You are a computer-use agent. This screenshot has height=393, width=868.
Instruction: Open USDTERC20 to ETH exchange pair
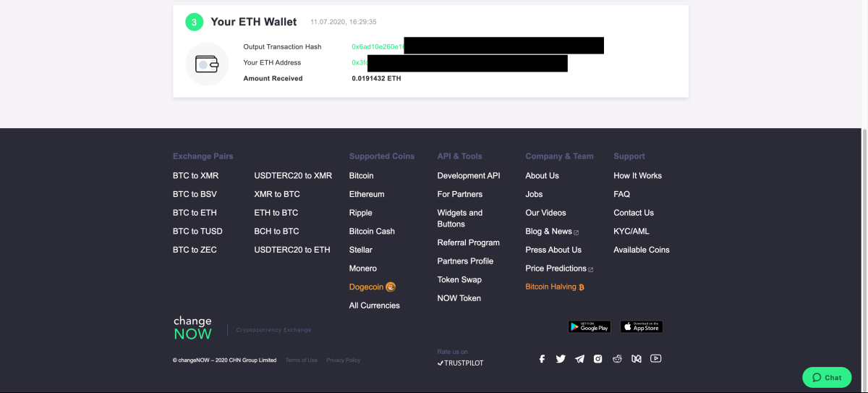tap(292, 250)
